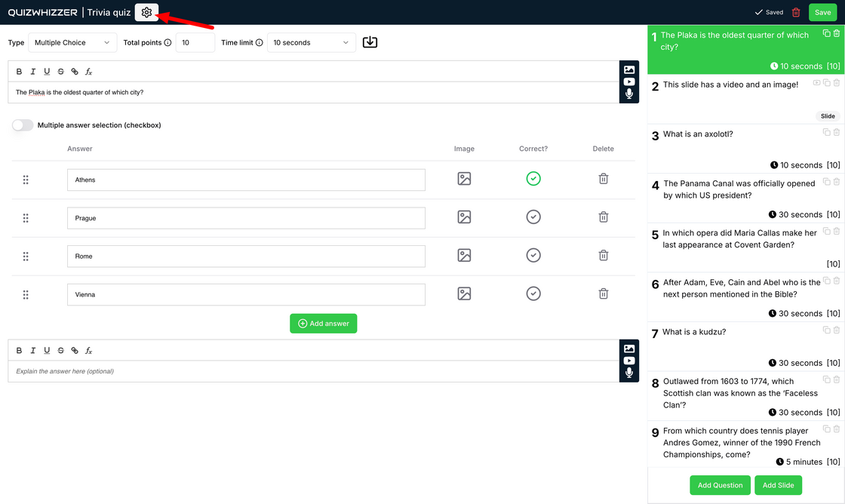This screenshot has width=845, height=504.
Task: Open the question Type dropdown
Action: pyautogui.click(x=72, y=43)
